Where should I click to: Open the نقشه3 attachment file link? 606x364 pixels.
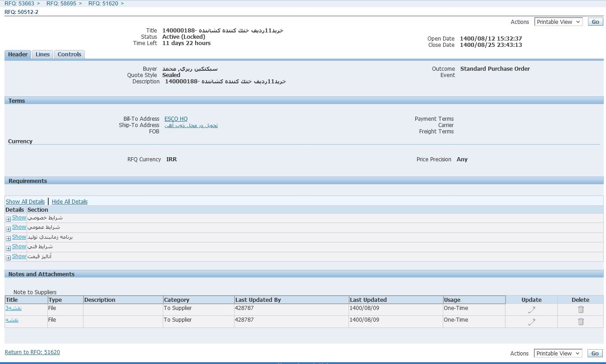[14, 308]
